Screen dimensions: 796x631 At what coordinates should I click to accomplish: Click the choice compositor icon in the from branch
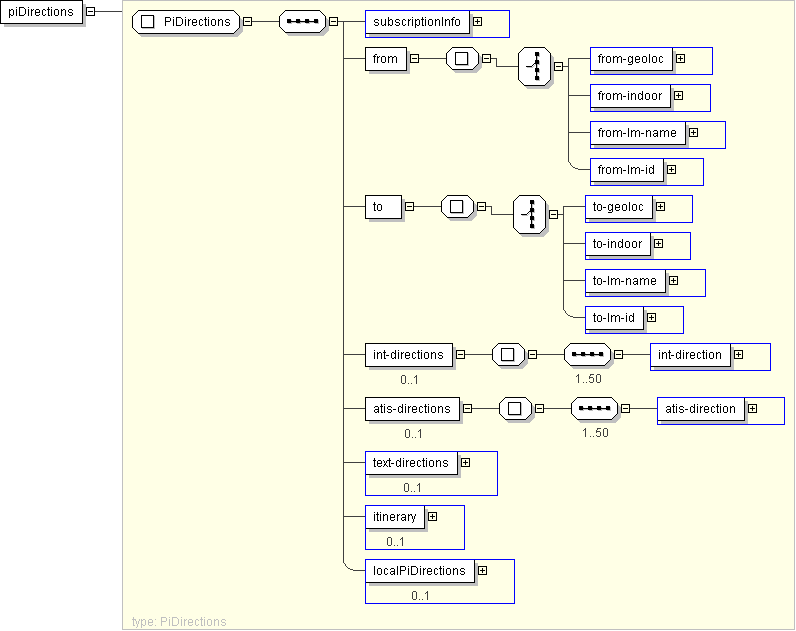[x=535, y=67]
